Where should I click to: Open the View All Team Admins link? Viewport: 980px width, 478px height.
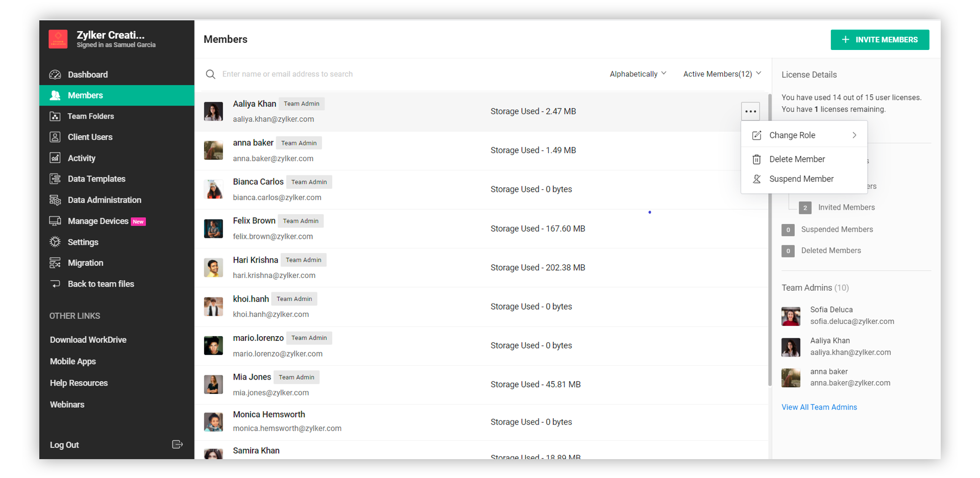(x=819, y=407)
